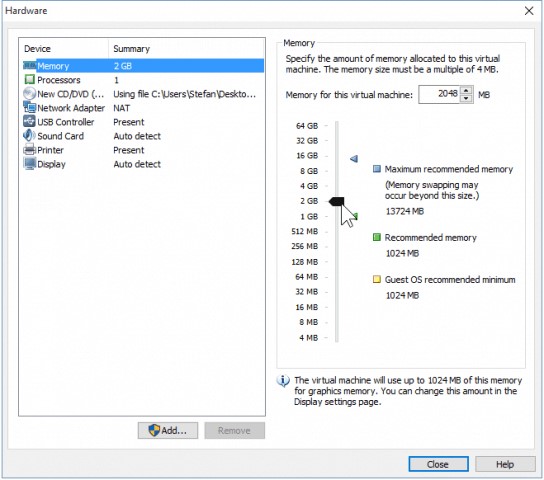The height and width of the screenshot is (480, 544).
Task: Click the Add... button
Action: tap(168, 430)
